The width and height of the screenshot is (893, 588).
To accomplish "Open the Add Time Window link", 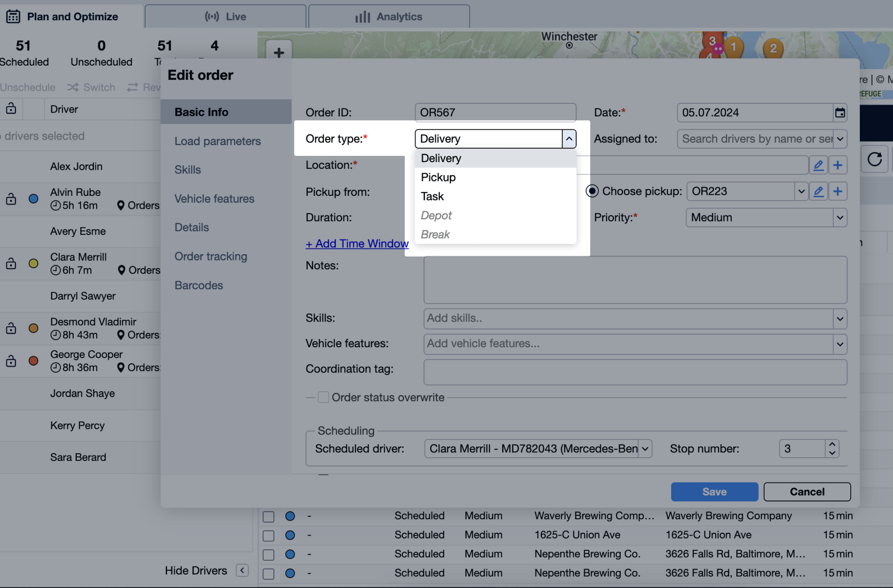I will click(357, 243).
